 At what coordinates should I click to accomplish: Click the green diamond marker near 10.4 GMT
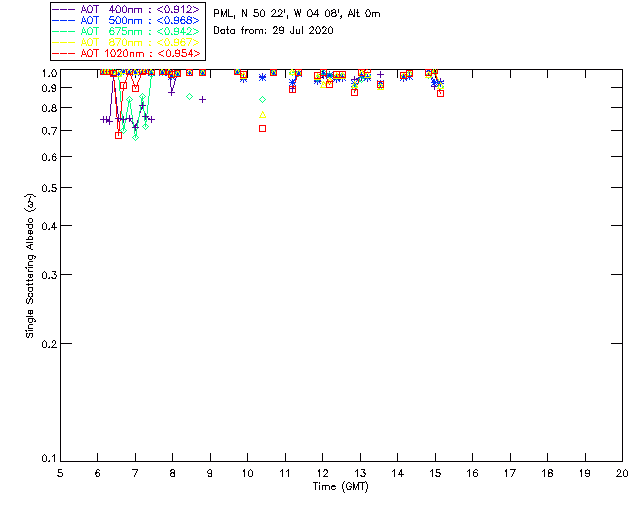(x=262, y=100)
